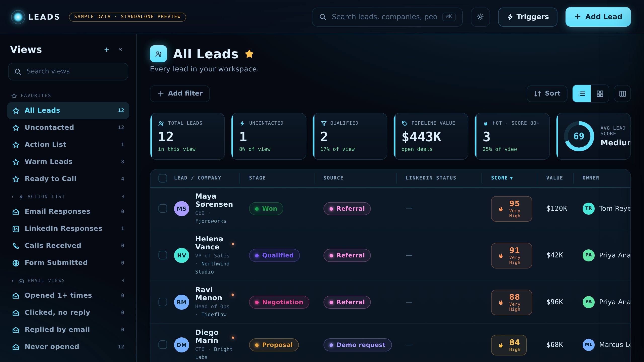Focus the Search leads, companies input field

click(387, 17)
